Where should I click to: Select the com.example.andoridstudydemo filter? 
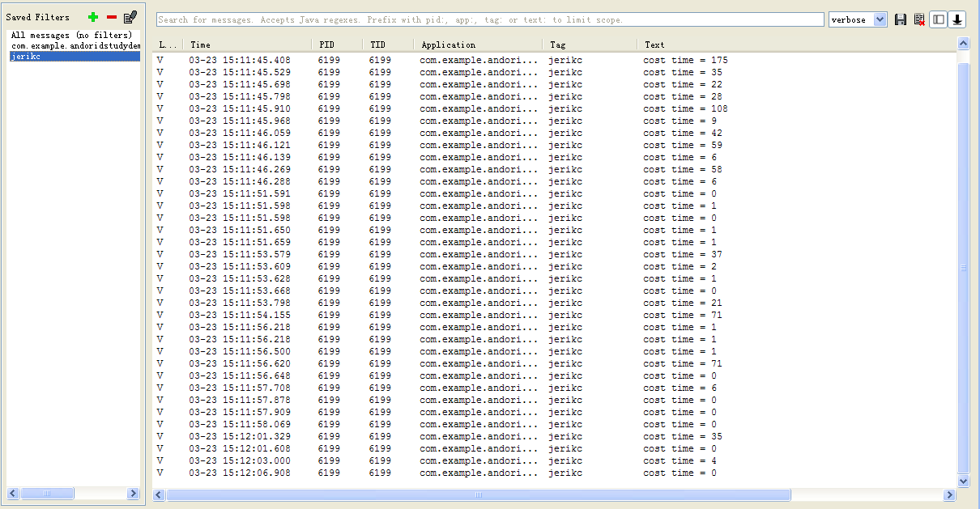pyautogui.click(x=75, y=46)
